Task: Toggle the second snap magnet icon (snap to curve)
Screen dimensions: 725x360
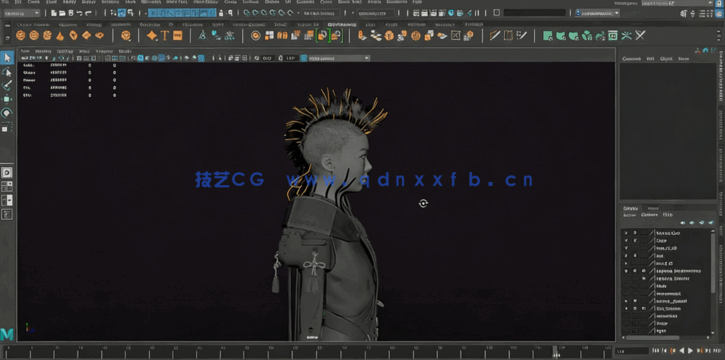Action: pyautogui.click(x=255, y=13)
